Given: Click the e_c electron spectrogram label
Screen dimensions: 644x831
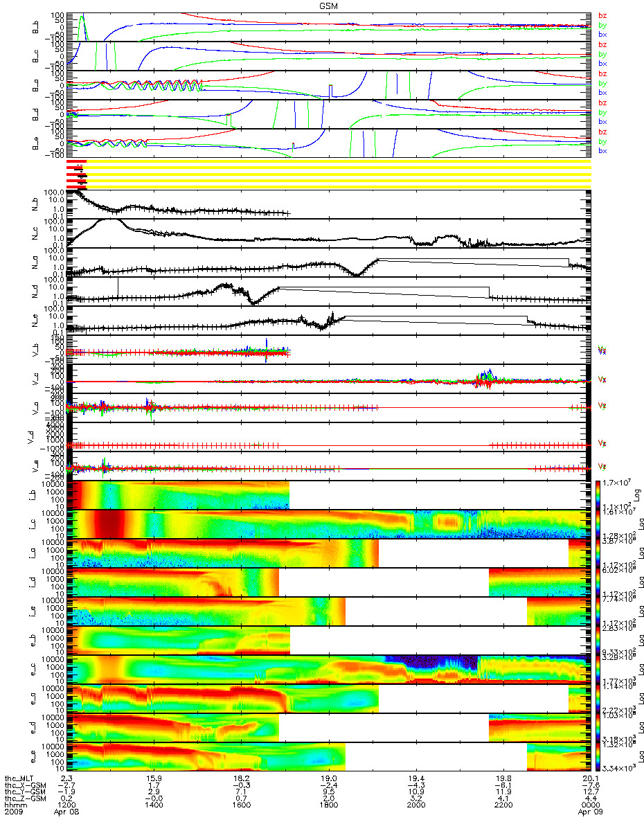Looking at the screenshot, I should (35, 668).
